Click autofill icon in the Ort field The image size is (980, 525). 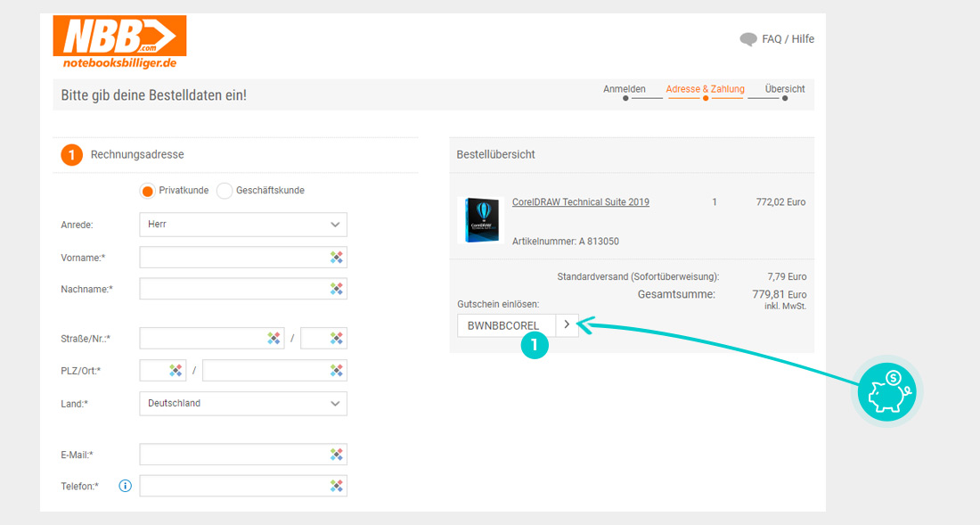point(336,370)
